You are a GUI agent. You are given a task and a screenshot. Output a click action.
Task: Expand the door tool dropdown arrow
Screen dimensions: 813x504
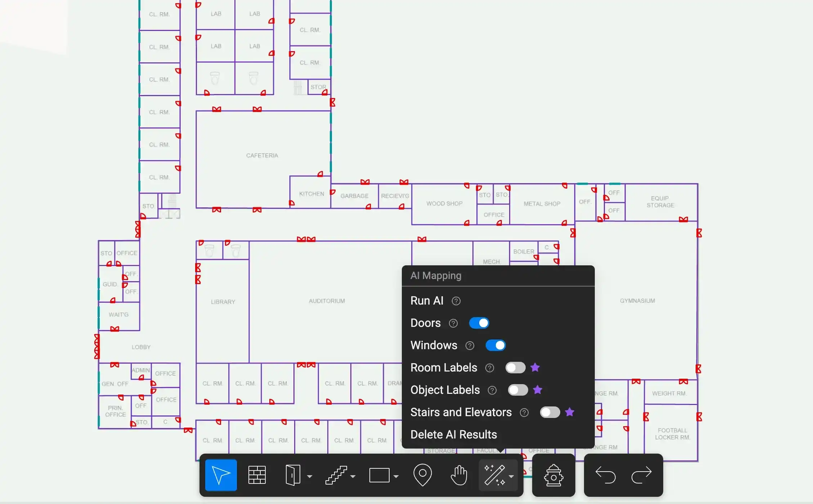click(310, 476)
